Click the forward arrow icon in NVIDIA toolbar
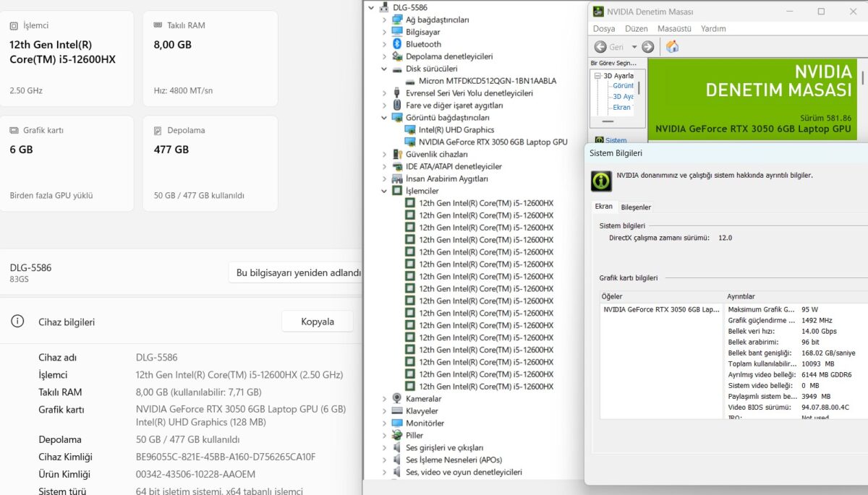The width and height of the screenshot is (868, 495). tap(647, 47)
